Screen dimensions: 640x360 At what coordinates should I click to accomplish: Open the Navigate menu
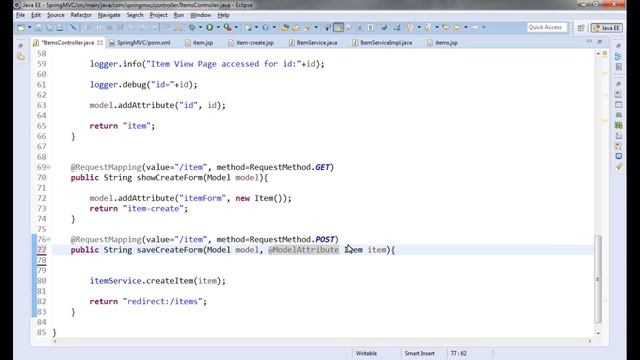click(x=109, y=15)
